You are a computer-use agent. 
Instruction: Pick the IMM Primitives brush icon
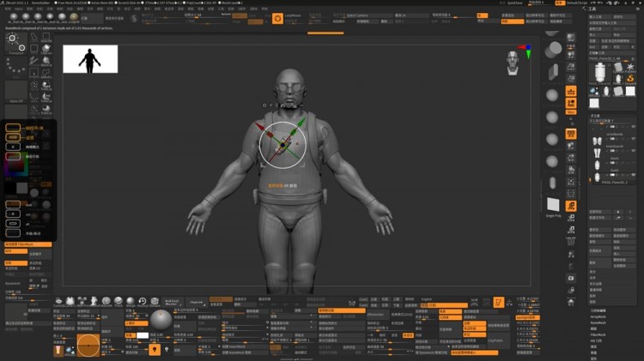(82, 302)
